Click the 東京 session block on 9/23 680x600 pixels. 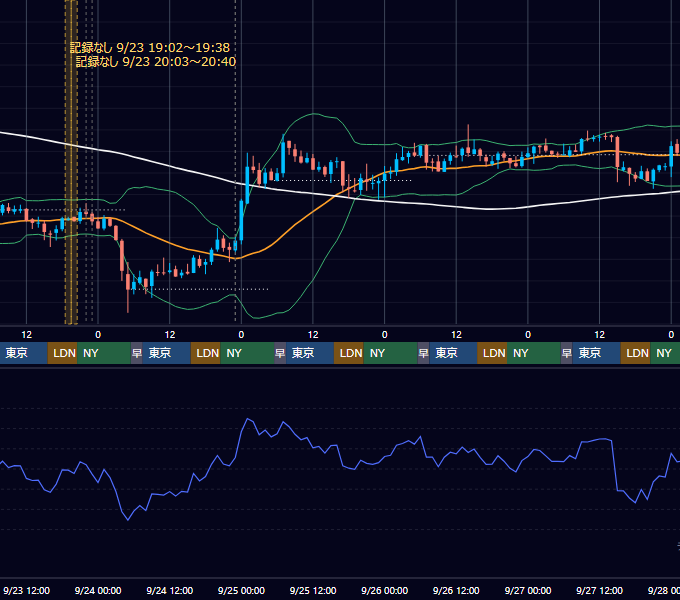tap(23, 353)
